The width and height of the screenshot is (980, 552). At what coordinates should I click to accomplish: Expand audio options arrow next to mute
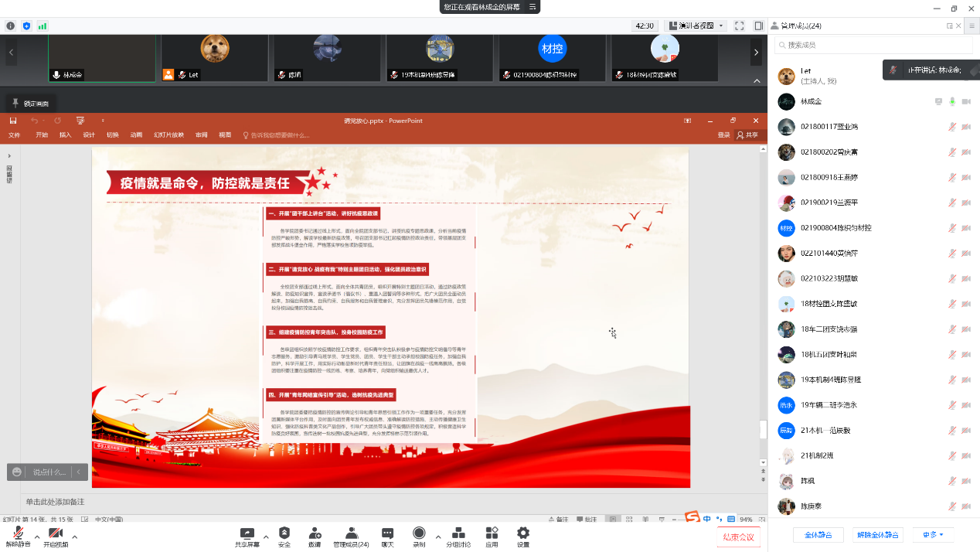point(37,537)
